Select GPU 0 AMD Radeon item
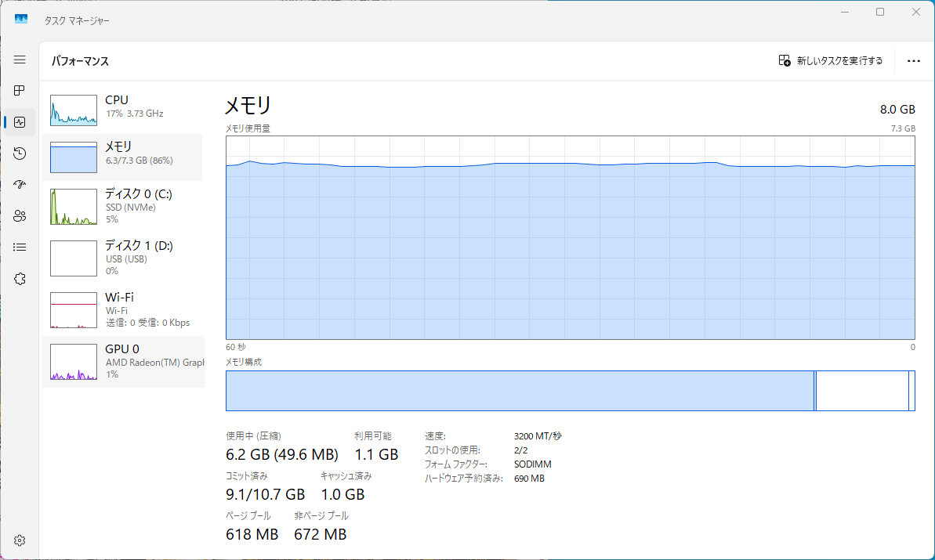This screenshot has width=935, height=560. pos(123,362)
